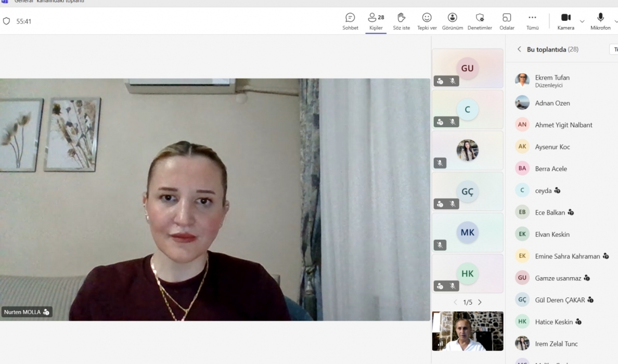The height and width of the screenshot is (364, 618).
Task: Select Ekrem Tufan in participant list
Action: click(x=552, y=81)
